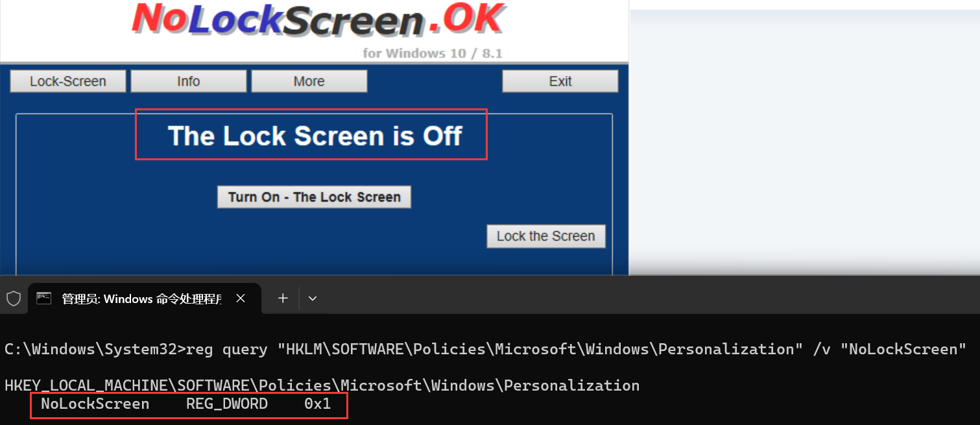Click the command prompt tab icon
Screen dimensions: 980x425
click(44, 298)
